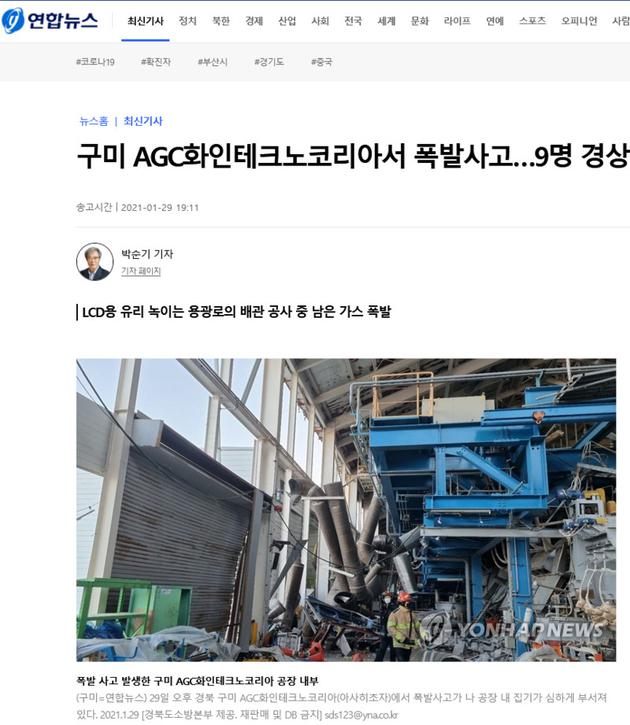
Task: Select the 세계 section
Action: 386,21
